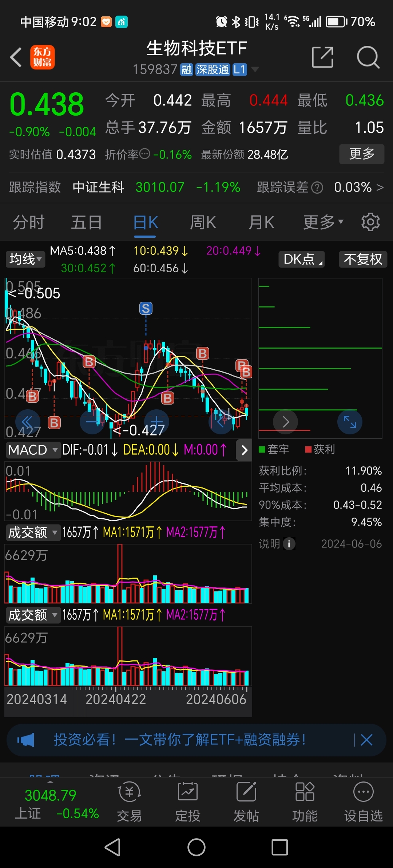Open the search magnifier icon

(368, 57)
